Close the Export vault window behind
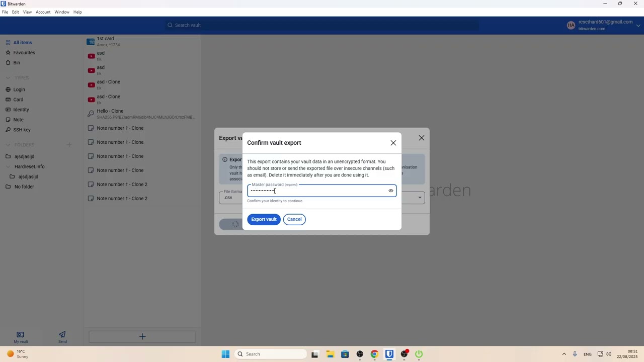The image size is (644, 362). pyautogui.click(x=422, y=138)
